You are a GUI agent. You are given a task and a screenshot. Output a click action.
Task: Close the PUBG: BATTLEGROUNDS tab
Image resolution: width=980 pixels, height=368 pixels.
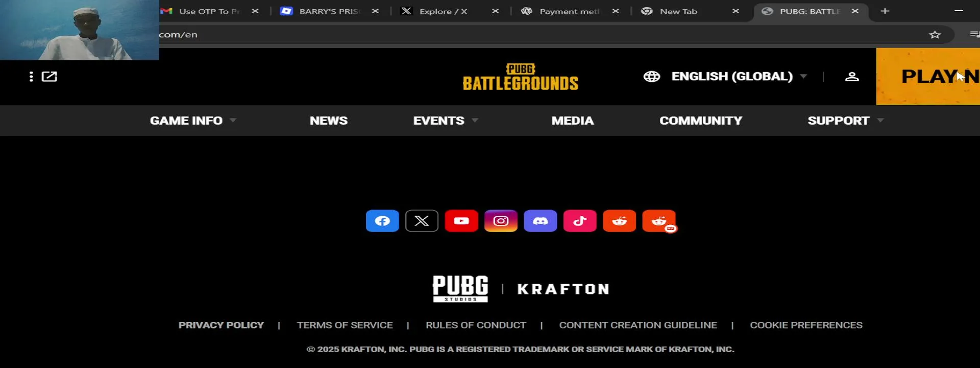[x=855, y=11]
